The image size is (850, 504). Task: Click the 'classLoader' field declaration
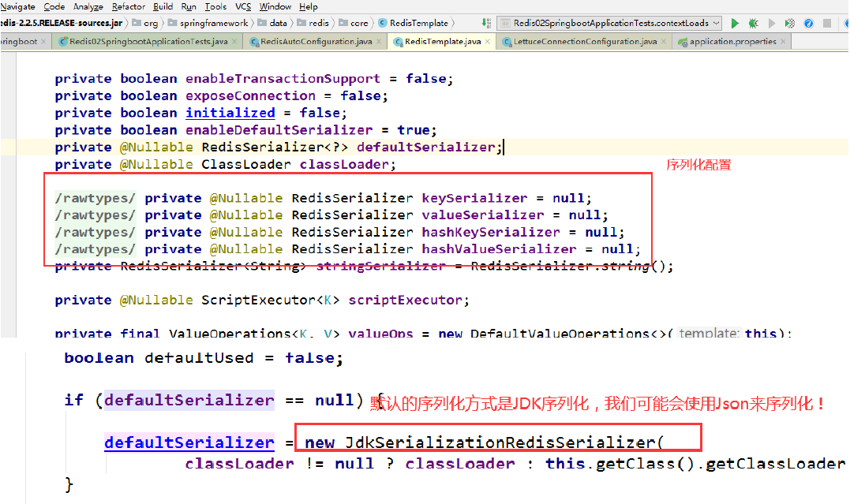344,164
